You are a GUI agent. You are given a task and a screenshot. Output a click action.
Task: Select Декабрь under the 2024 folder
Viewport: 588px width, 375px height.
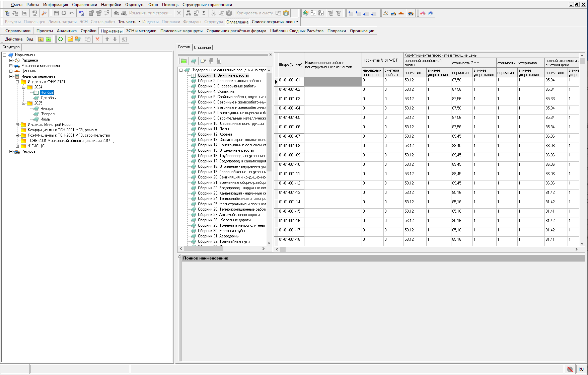coord(48,98)
